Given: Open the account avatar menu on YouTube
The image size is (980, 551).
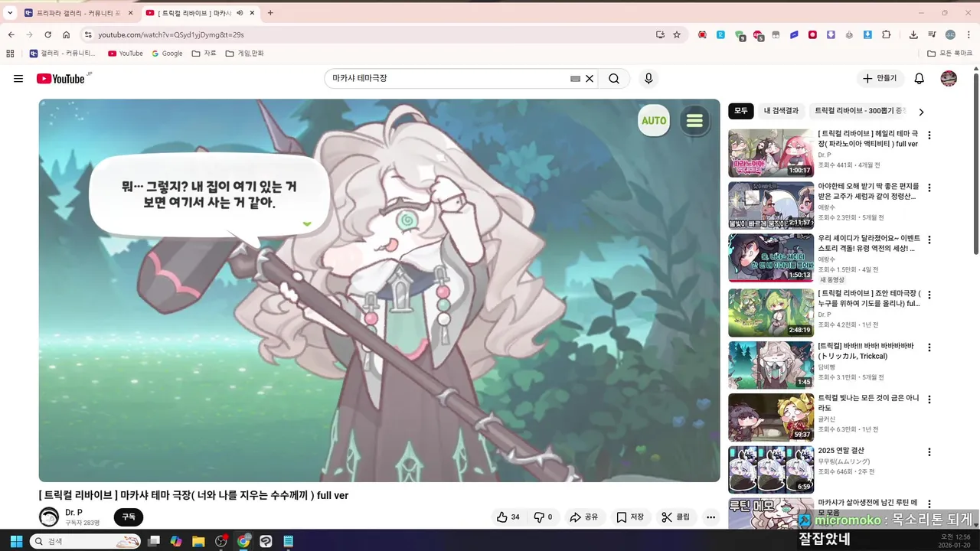Looking at the screenshot, I should point(949,79).
